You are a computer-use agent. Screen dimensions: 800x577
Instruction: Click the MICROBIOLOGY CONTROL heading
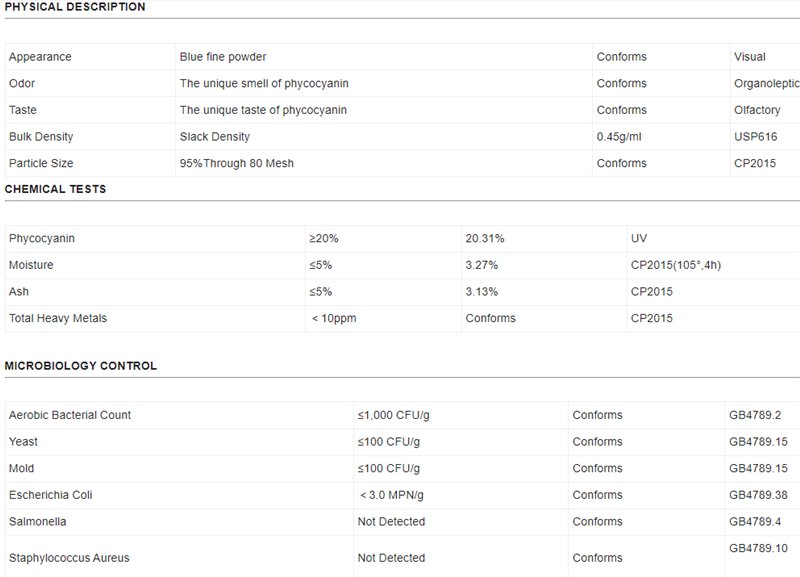click(x=81, y=366)
